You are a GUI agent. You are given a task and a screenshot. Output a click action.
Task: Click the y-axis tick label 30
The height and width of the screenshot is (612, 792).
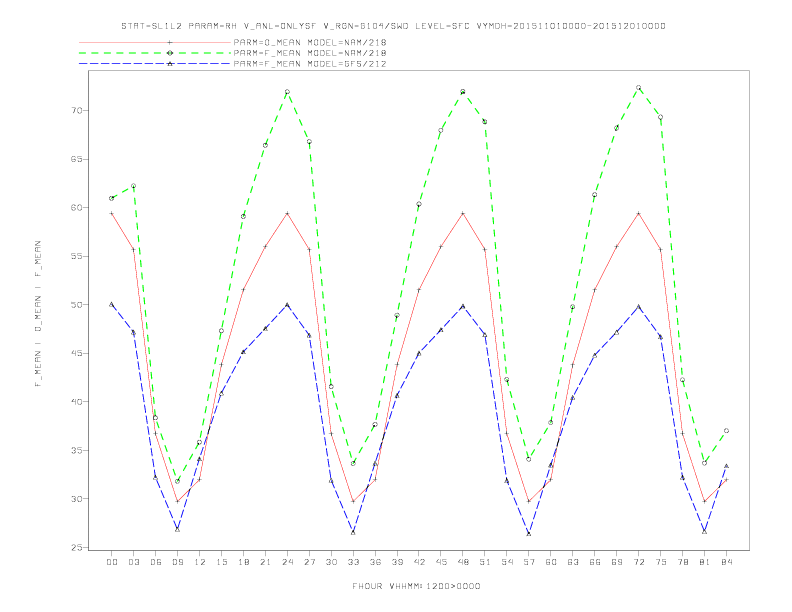77,498
